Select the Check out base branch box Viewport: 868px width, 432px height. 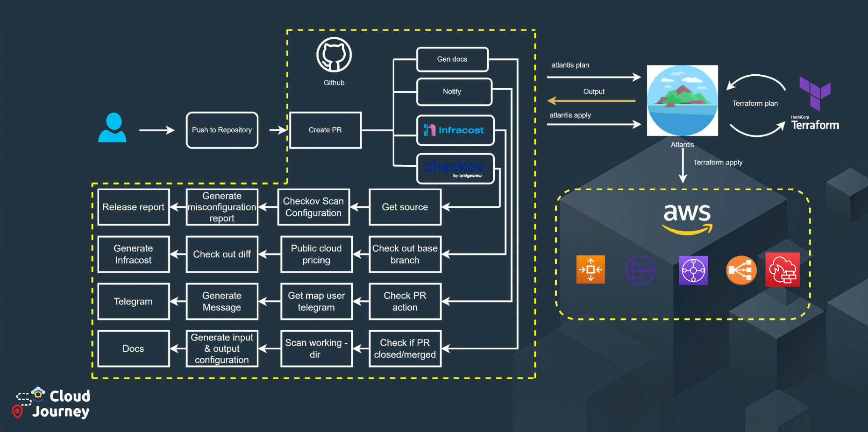tap(405, 255)
